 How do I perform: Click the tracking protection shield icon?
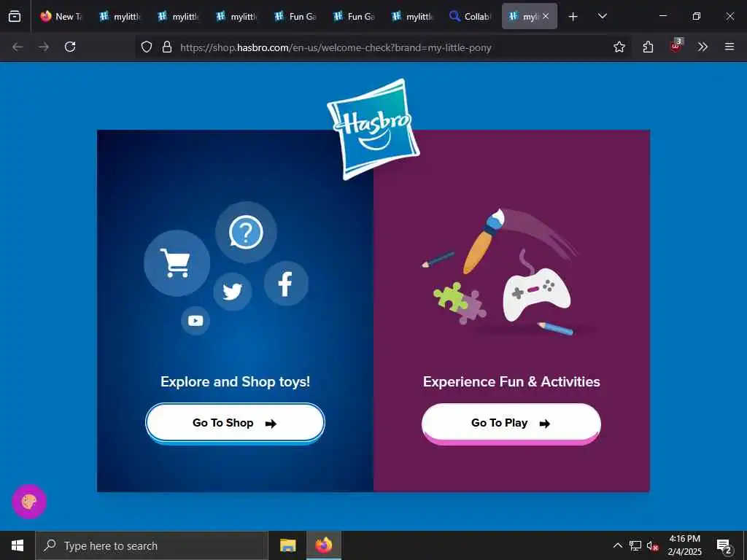[x=147, y=47]
